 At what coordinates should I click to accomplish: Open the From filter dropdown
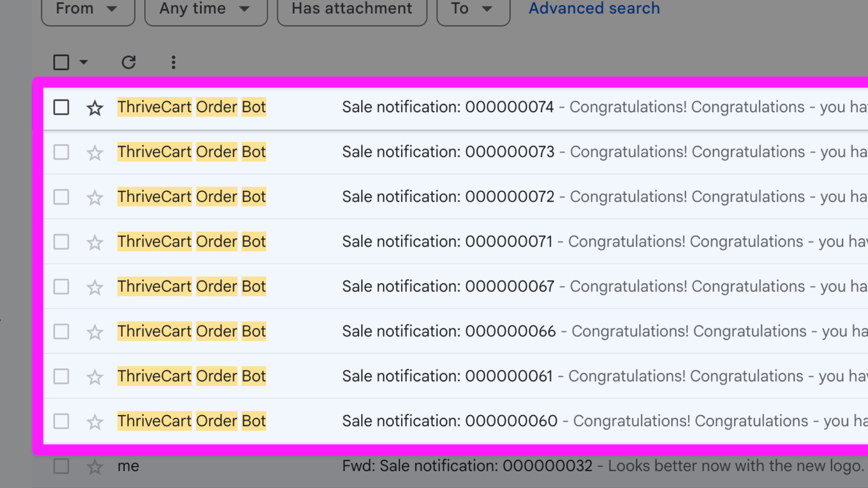tap(87, 9)
